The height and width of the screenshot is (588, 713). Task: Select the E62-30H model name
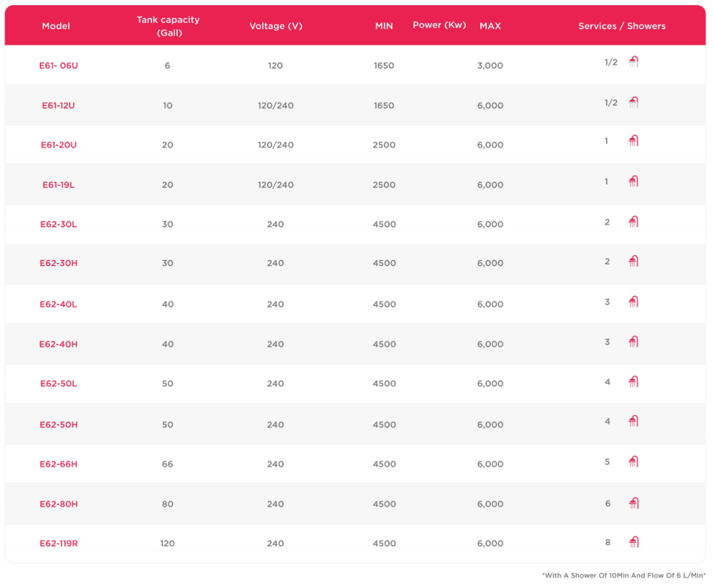(x=59, y=264)
